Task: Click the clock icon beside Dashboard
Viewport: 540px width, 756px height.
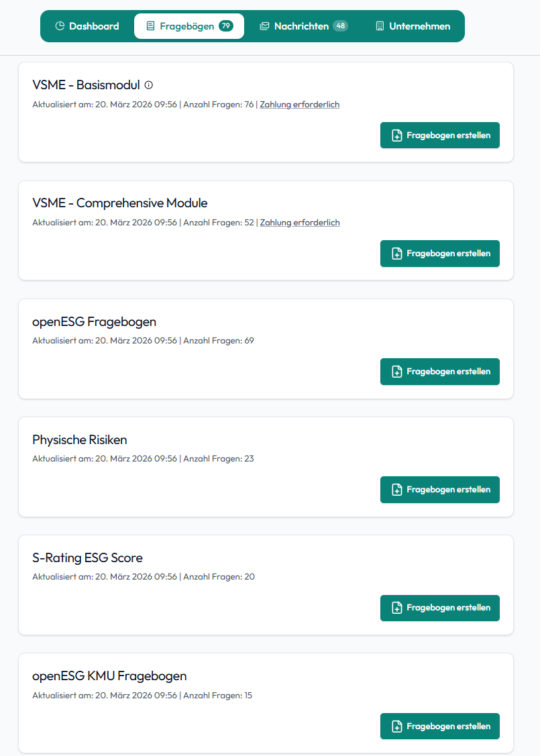Action: (x=60, y=26)
